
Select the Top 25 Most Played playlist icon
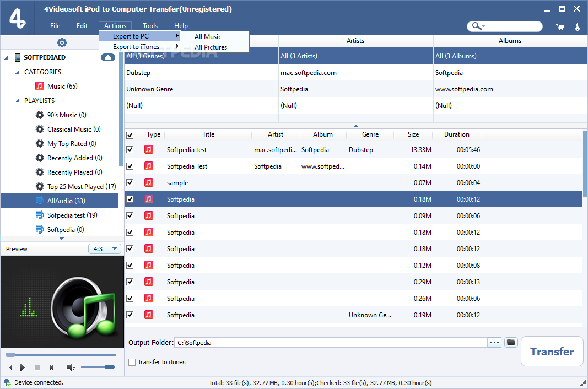(x=39, y=186)
